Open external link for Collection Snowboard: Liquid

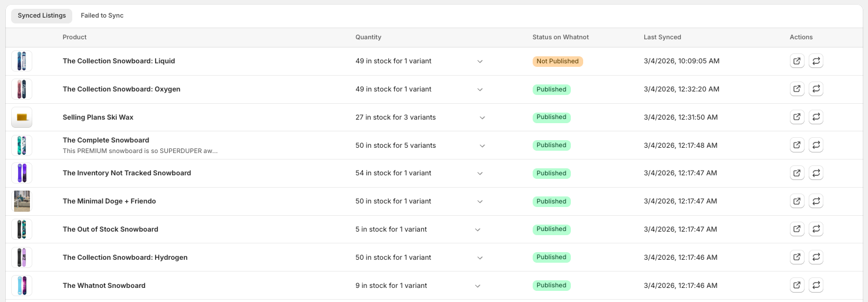pos(797,61)
